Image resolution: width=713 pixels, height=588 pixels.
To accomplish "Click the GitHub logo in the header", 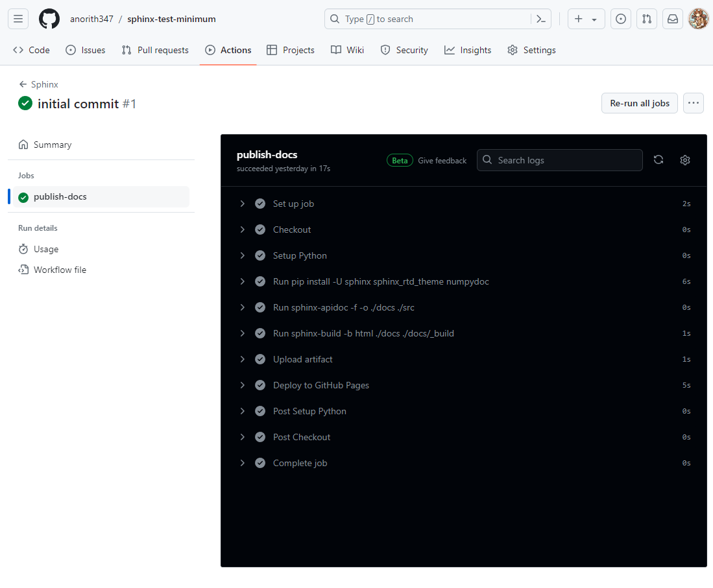I will [x=49, y=18].
